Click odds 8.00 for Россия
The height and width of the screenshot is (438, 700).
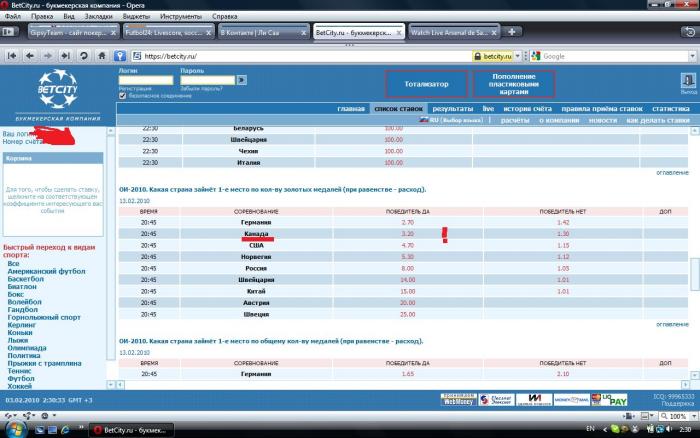tap(407, 268)
